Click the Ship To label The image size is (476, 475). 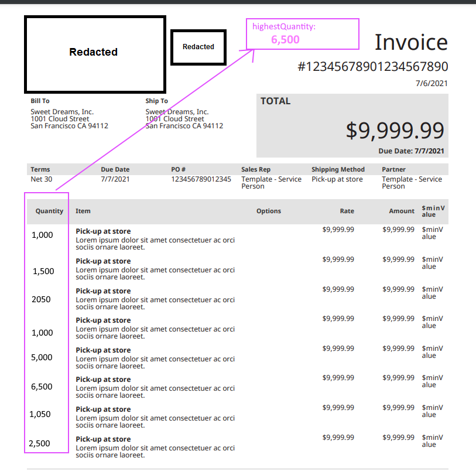[x=157, y=101]
